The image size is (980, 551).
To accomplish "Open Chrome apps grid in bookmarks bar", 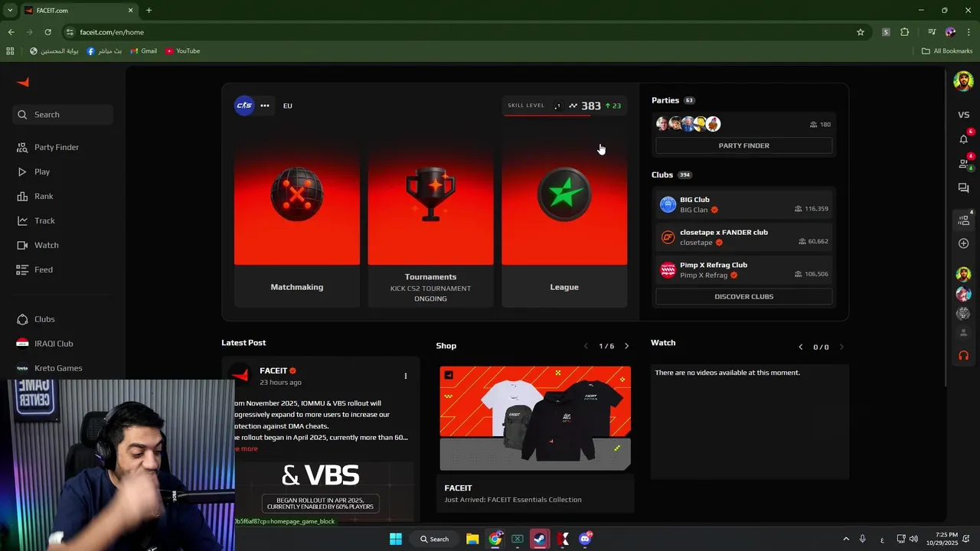I will coord(10,51).
